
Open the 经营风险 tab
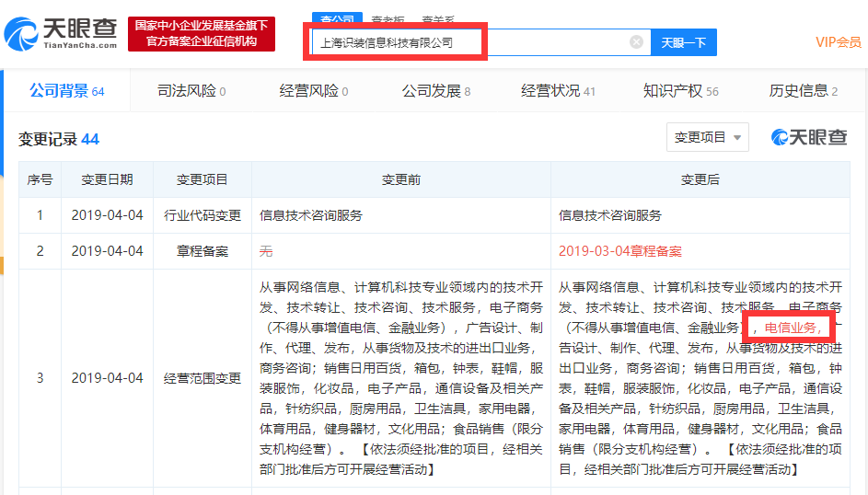(313, 91)
